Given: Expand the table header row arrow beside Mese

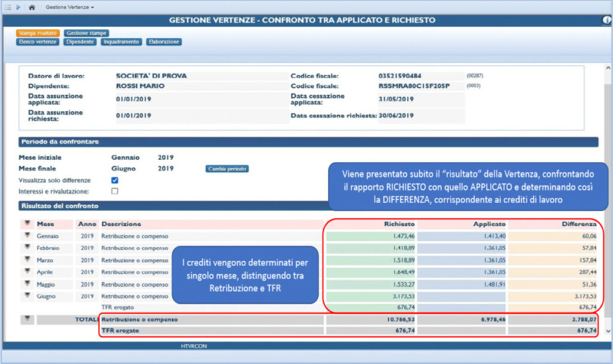Looking at the screenshot, I should 28,223.
